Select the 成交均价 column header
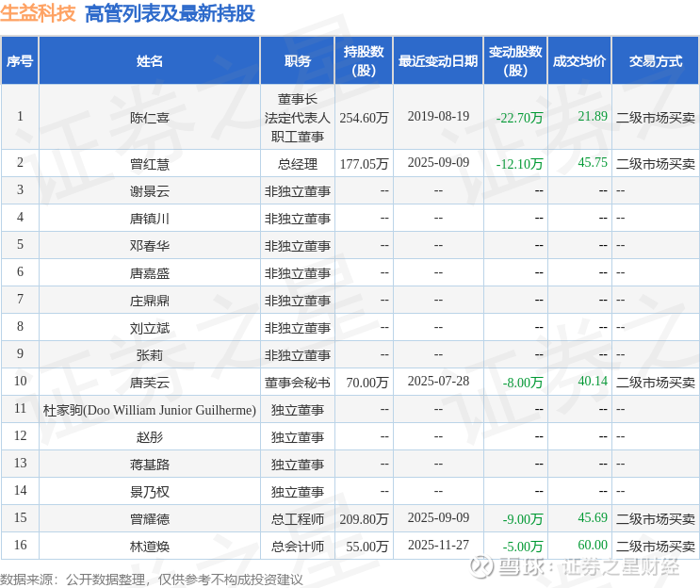The width and height of the screenshot is (700, 588). (x=579, y=61)
